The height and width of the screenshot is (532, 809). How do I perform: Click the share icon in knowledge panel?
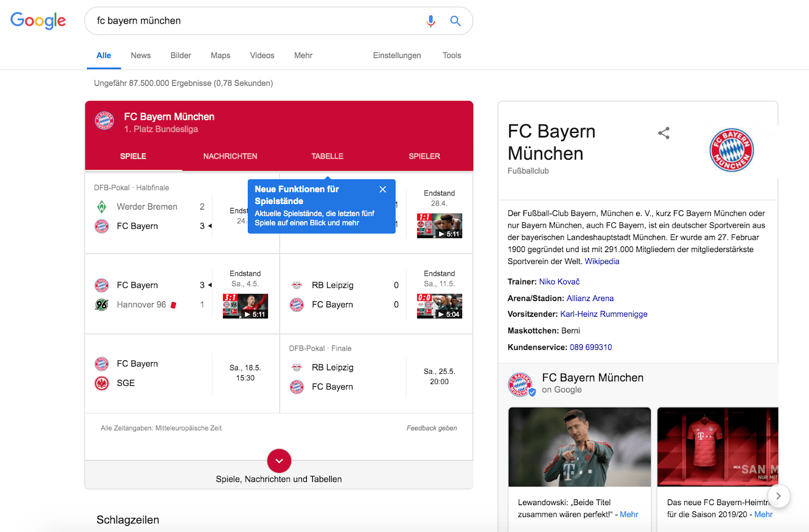[664, 133]
